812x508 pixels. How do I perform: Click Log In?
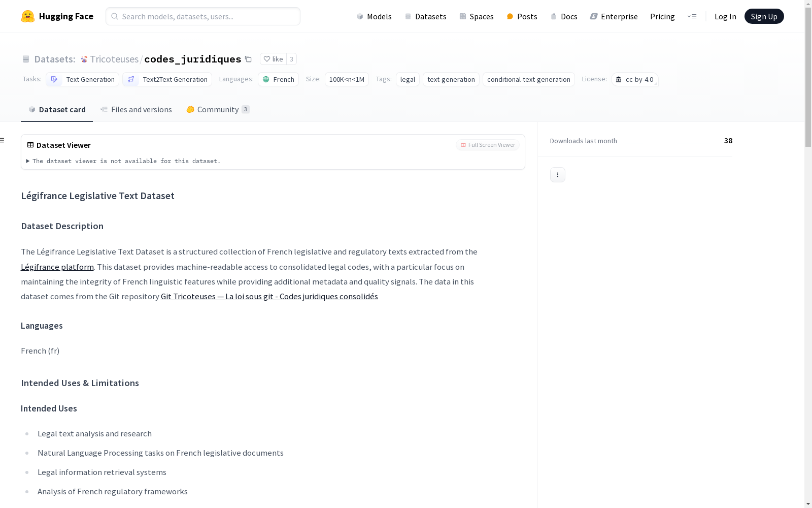tap(725, 16)
